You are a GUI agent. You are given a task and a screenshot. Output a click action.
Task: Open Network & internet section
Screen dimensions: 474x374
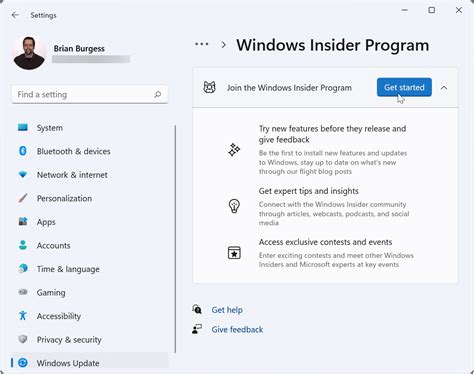(90, 175)
